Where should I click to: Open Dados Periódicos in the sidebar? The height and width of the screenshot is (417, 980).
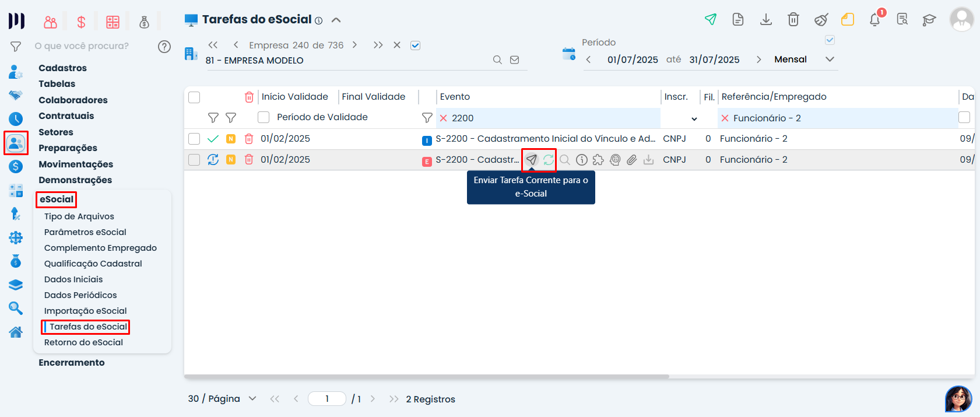pyautogui.click(x=80, y=295)
